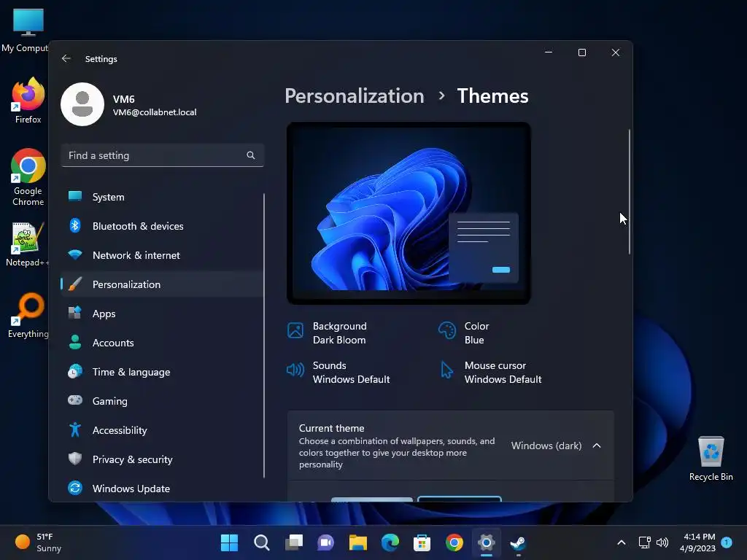Click the search magnifier in Find a setting

tap(251, 155)
